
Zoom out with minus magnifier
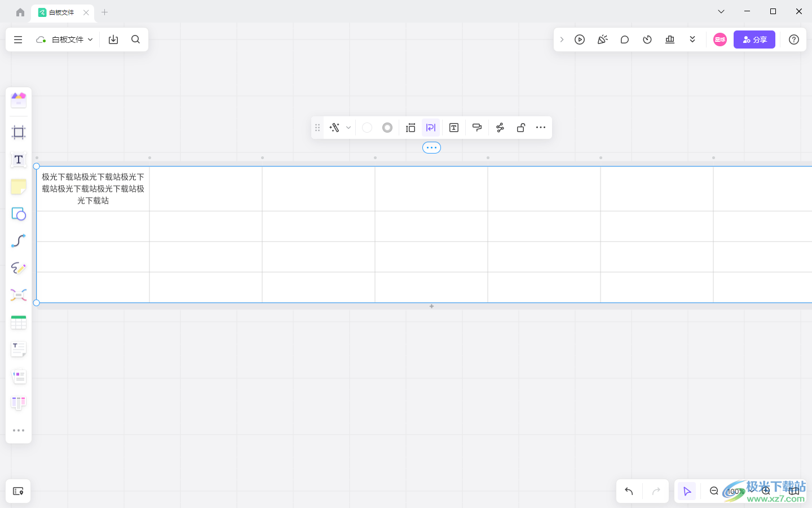[714, 492]
